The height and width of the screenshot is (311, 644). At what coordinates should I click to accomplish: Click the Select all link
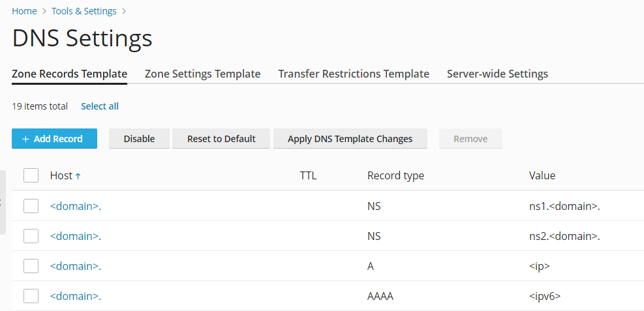(x=100, y=106)
